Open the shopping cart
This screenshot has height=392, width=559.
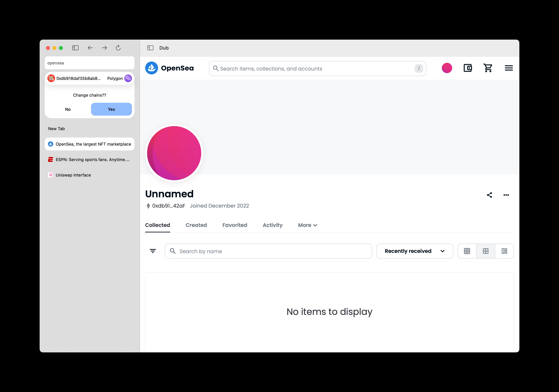(x=488, y=68)
